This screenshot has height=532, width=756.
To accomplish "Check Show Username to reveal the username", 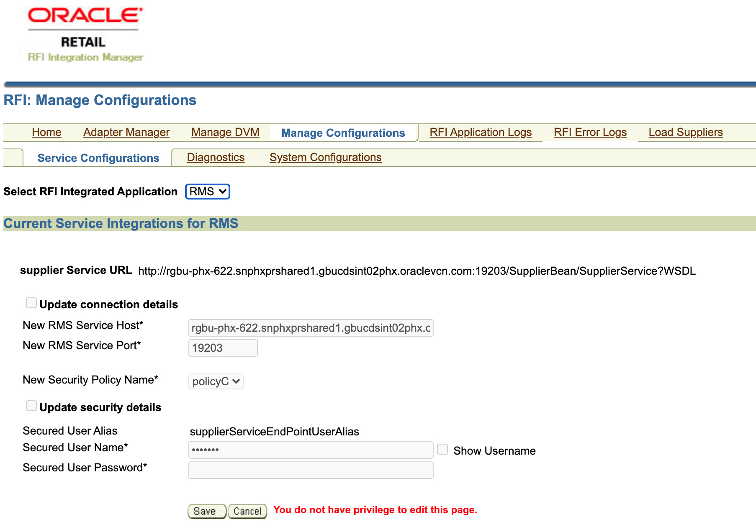I will (442, 449).
